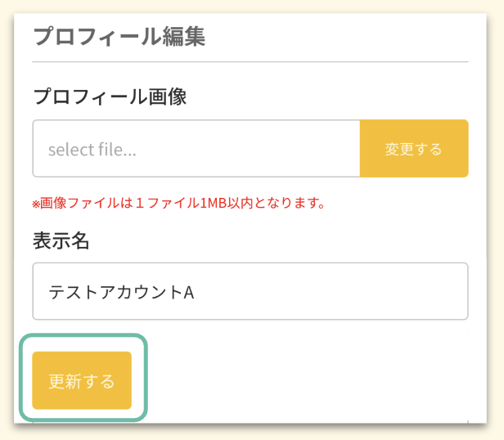The image size is (504, 440).
Task: Open file chooser via yellow 変更する button
Action: pyautogui.click(x=413, y=149)
